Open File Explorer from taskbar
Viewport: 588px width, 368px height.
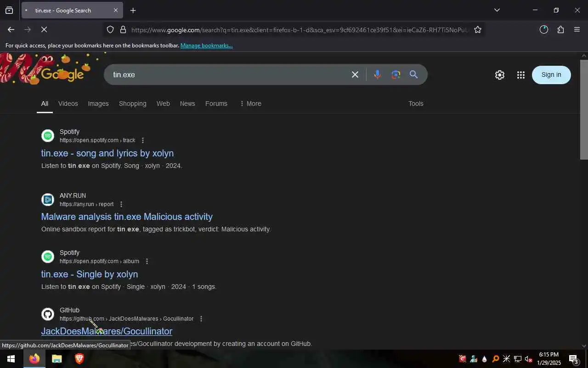[57, 359]
